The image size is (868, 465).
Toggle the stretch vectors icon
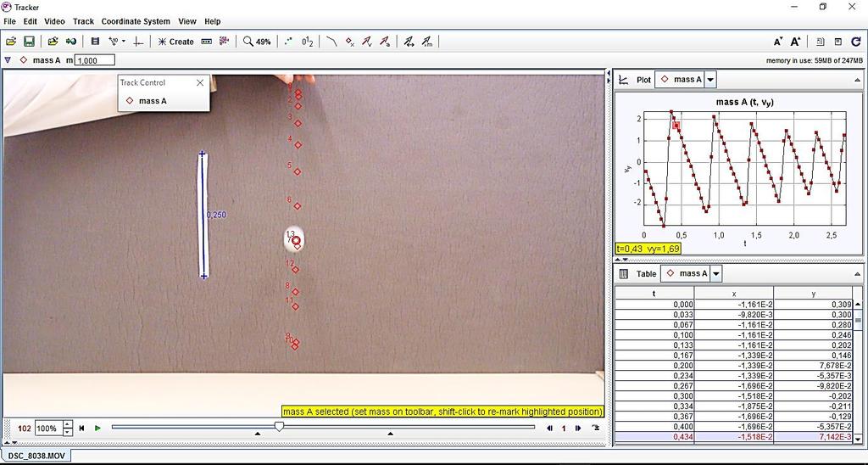pyautogui.click(x=409, y=42)
